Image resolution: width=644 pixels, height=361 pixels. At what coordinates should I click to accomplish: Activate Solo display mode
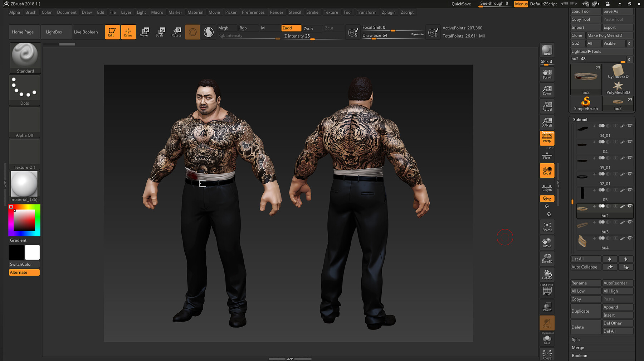tap(547, 340)
